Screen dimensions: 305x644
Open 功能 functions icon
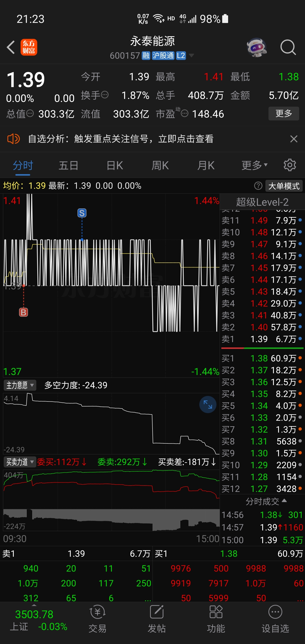point(216,619)
